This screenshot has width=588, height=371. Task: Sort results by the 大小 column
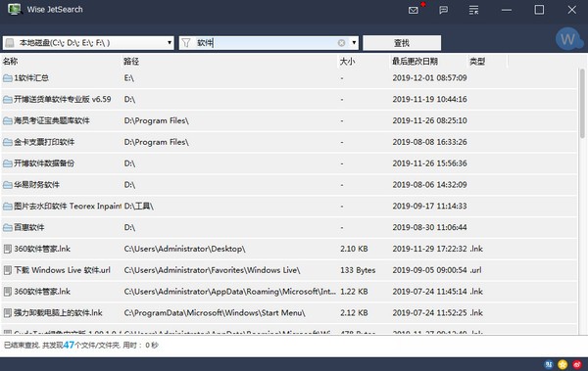point(347,61)
